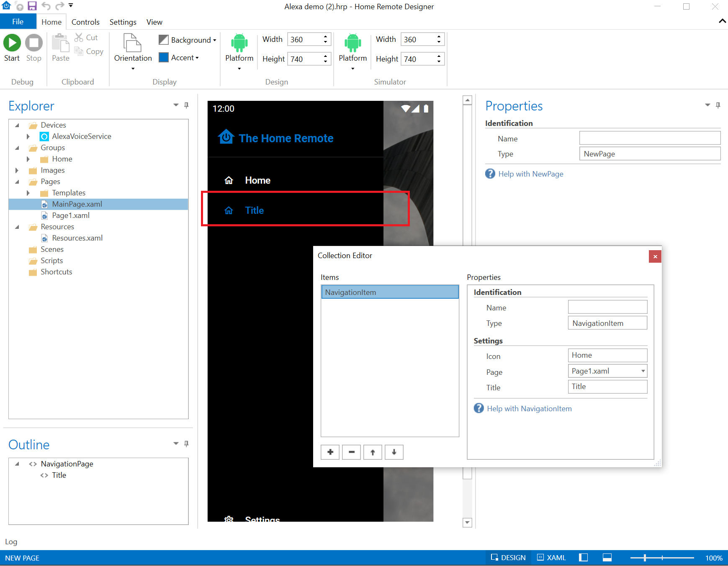Open the Log panel
Screen dimensions: 728x566
[11, 542]
